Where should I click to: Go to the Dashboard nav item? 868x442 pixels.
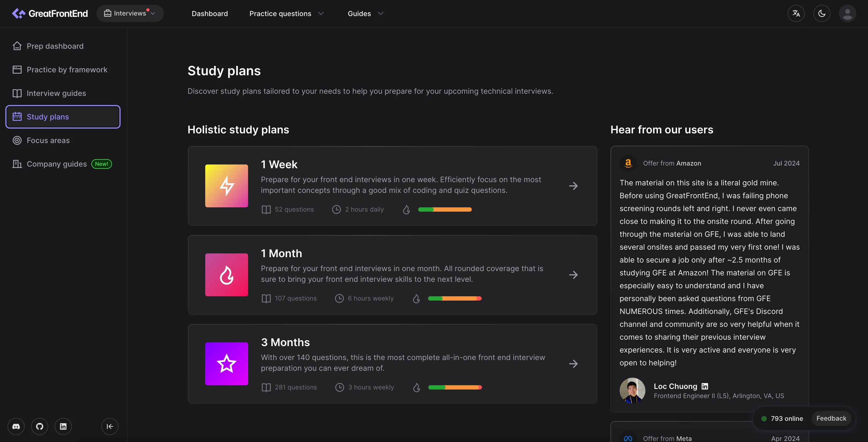(x=209, y=13)
